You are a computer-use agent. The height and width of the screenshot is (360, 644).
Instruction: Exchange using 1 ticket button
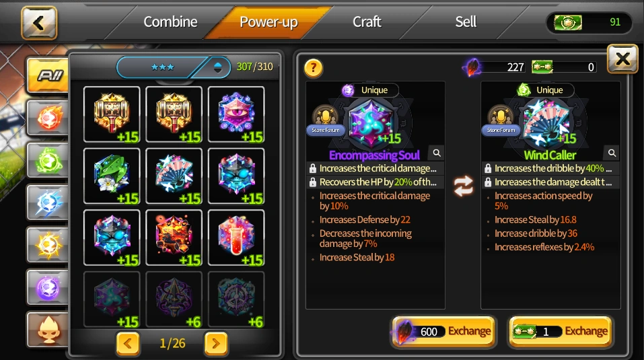coord(561,331)
